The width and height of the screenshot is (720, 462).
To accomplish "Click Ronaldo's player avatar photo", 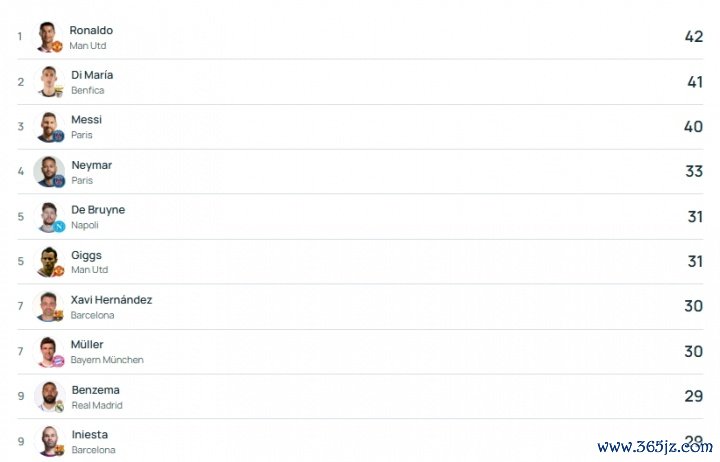I will [48, 36].
